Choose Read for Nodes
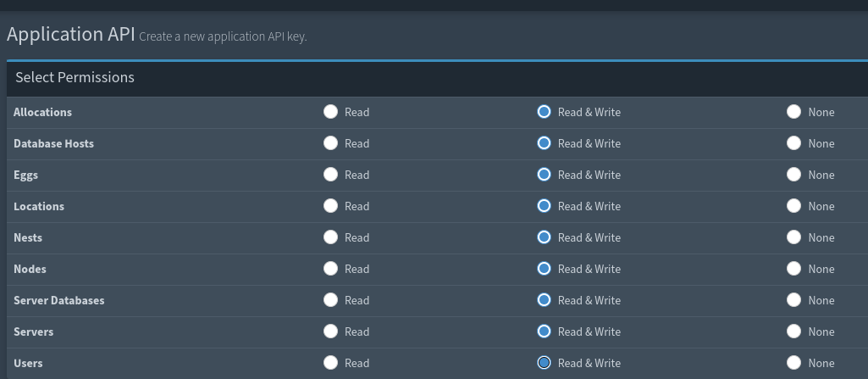The image size is (868, 379). (331, 269)
